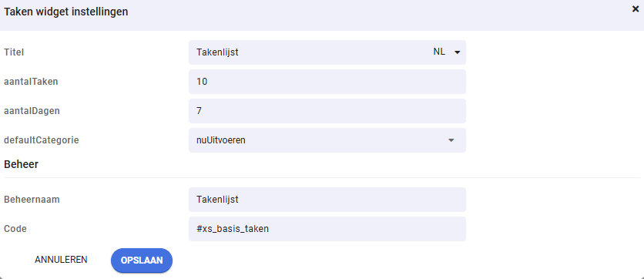
Task: Click the Titel field containing Takenlijst
Action: click(308, 52)
